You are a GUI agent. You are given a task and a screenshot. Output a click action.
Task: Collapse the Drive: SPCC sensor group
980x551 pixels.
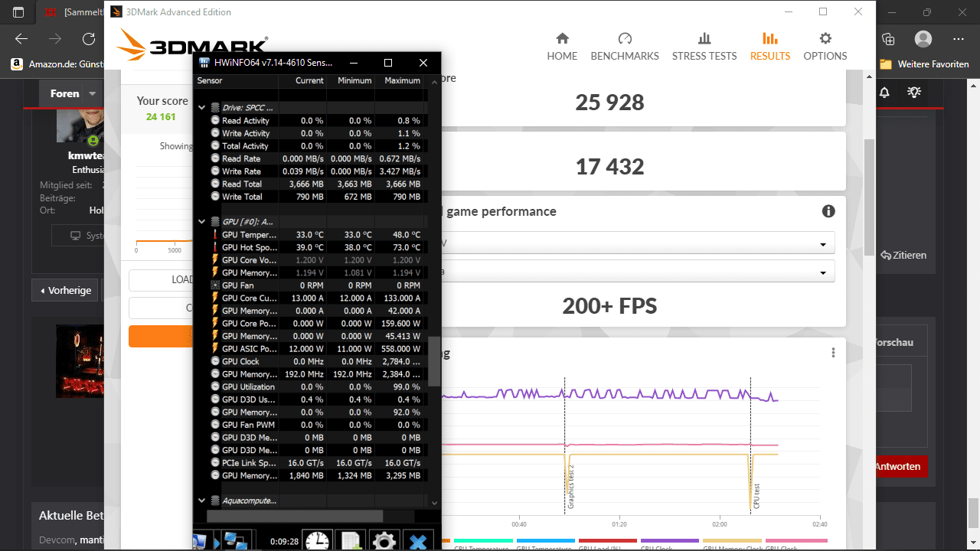coord(202,108)
